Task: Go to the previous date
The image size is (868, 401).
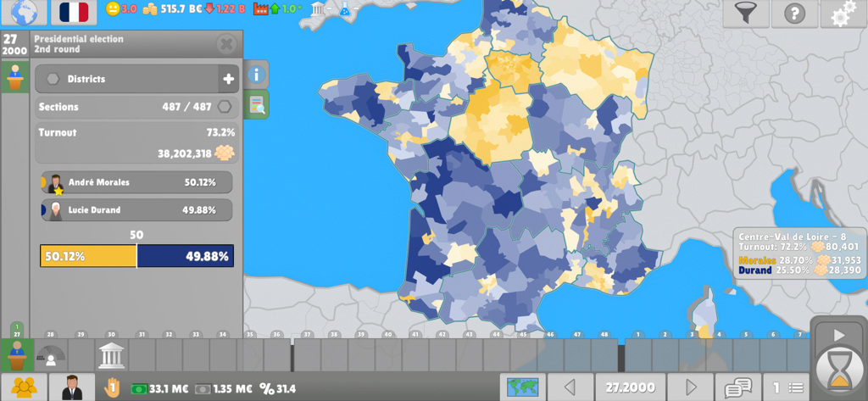Action: [570, 387]
